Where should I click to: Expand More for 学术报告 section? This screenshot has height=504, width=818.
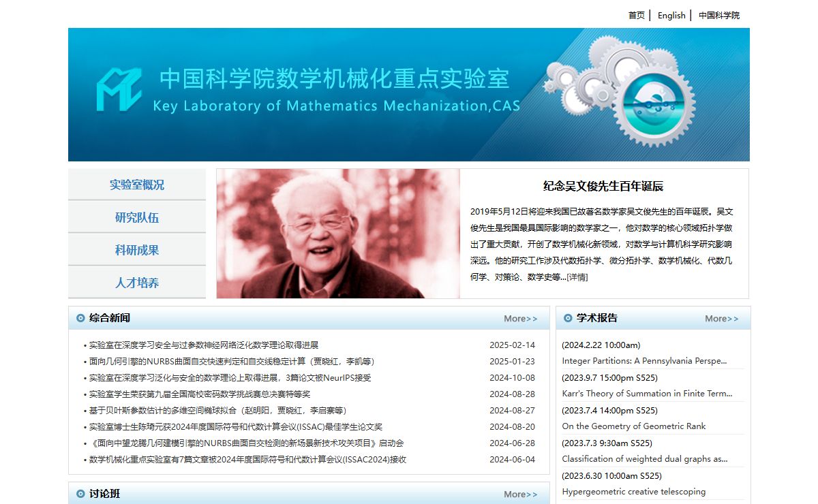pyautogui.click(x=721, y=319)
